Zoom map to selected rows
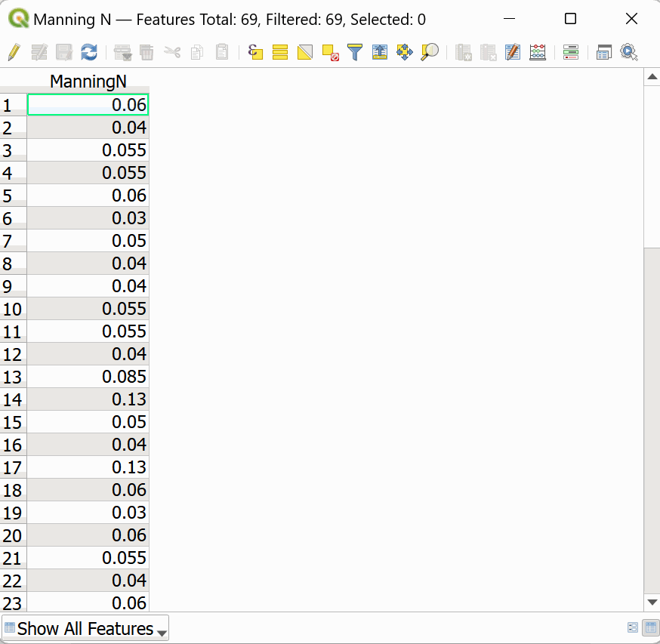 point(430,52)
